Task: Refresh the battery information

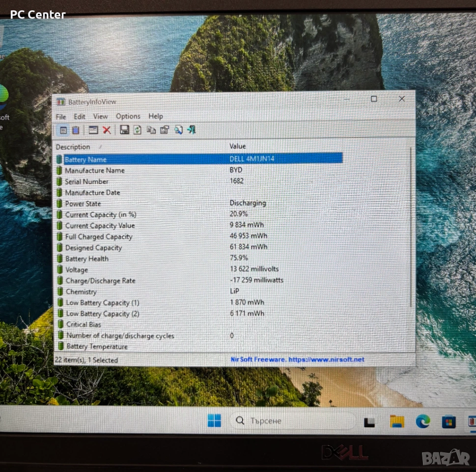Action: click(x=138, y=130)
